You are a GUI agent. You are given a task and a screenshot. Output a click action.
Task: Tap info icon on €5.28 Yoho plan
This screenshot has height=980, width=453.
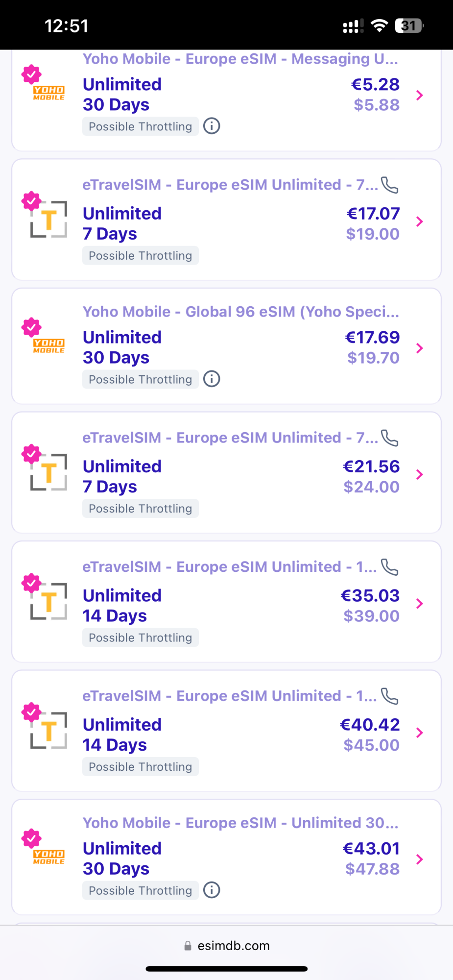click(212, 126)
